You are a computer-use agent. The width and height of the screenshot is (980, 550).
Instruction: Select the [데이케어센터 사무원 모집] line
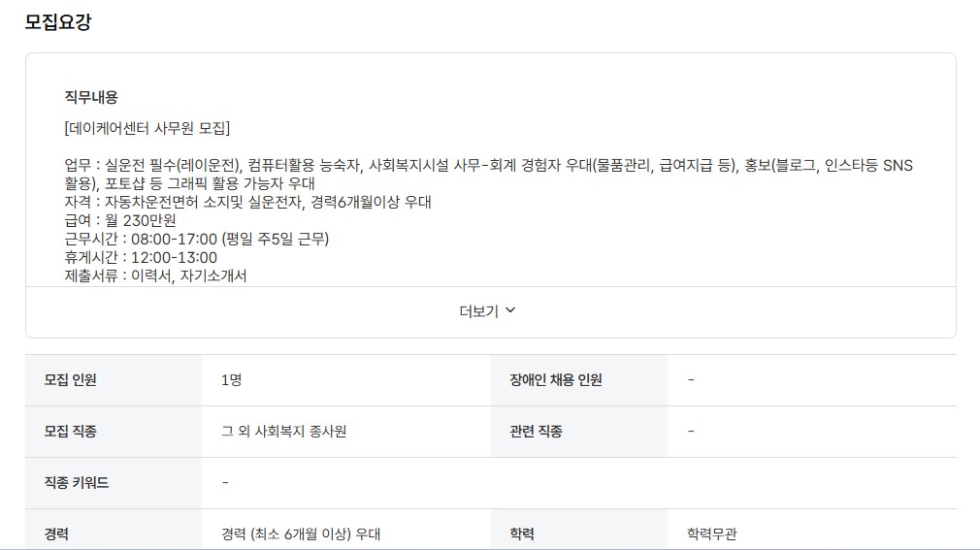click(147, 128)
